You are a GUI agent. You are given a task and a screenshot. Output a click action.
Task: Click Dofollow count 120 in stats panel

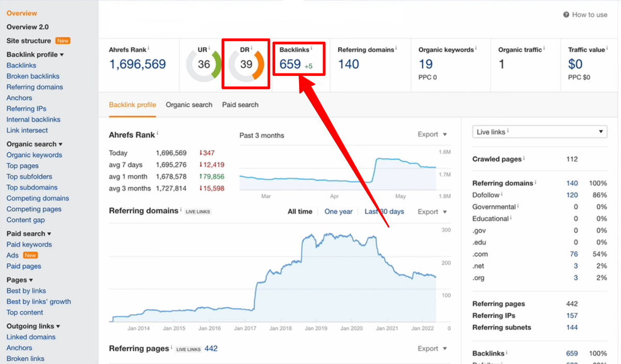point(572,195)
